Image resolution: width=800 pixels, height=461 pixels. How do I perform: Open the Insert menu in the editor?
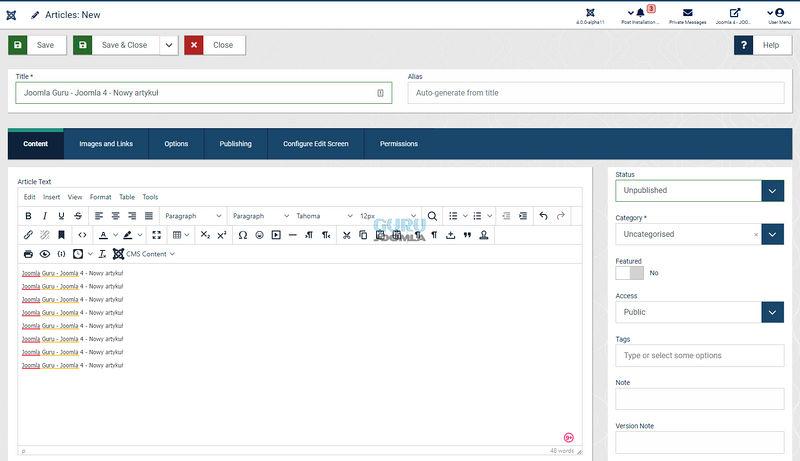coord(52,197)
